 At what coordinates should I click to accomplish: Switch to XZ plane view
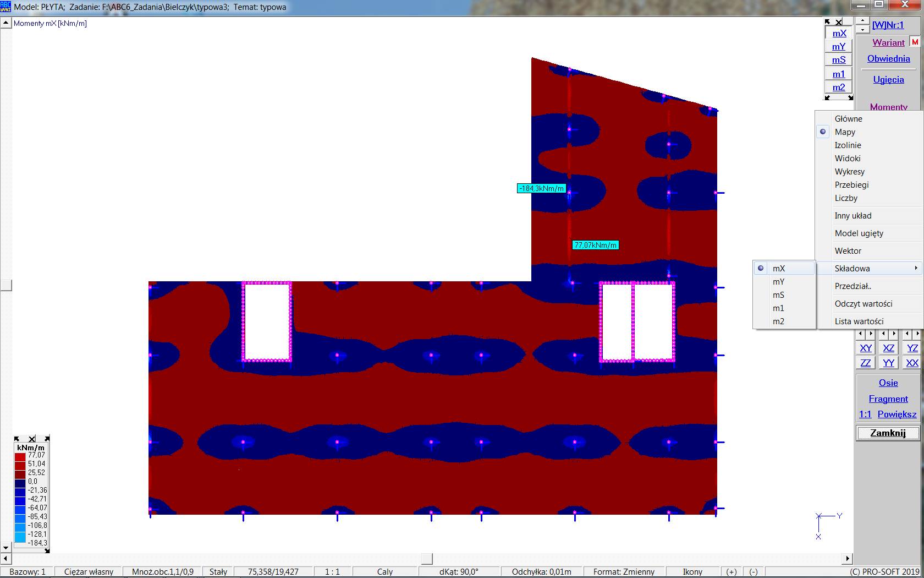(x=889, y=348)
